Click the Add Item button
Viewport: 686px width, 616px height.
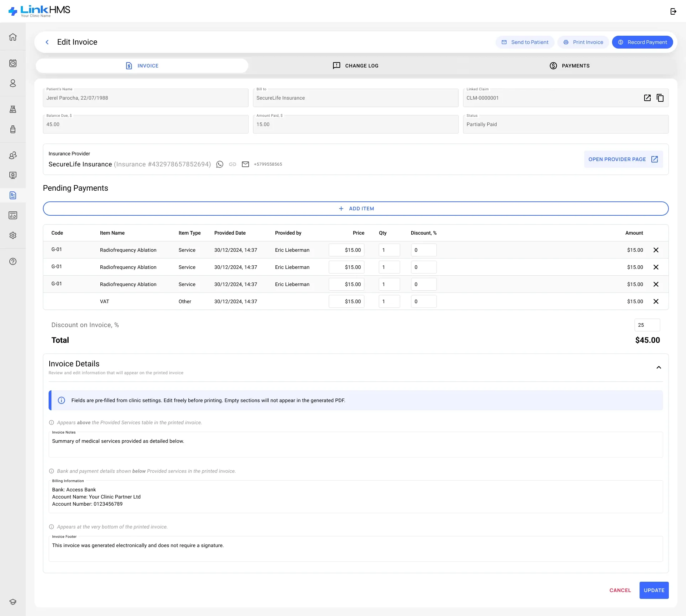pos(356,209)
